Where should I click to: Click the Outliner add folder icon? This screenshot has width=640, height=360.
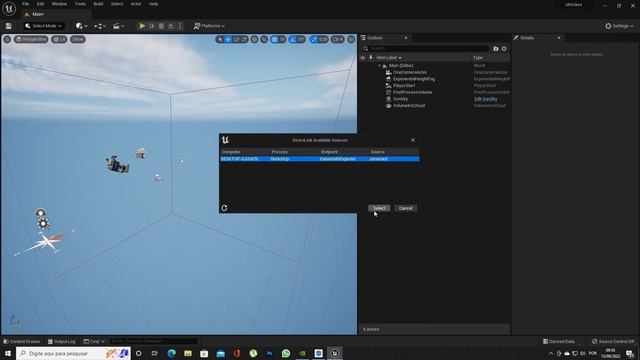496,49
